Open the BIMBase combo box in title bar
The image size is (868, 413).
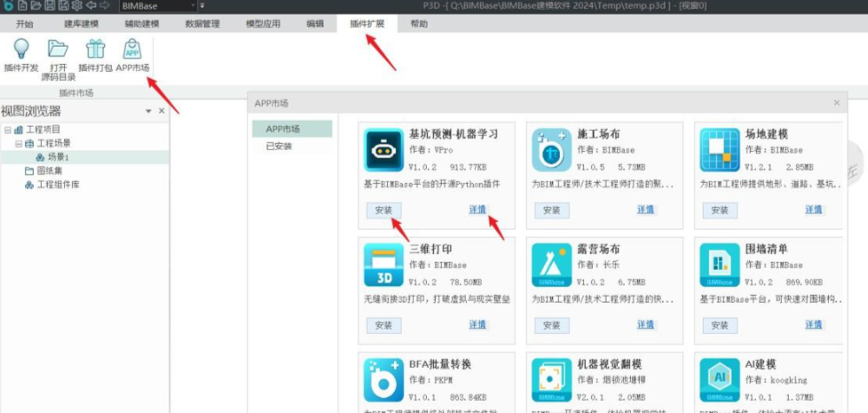158,6
